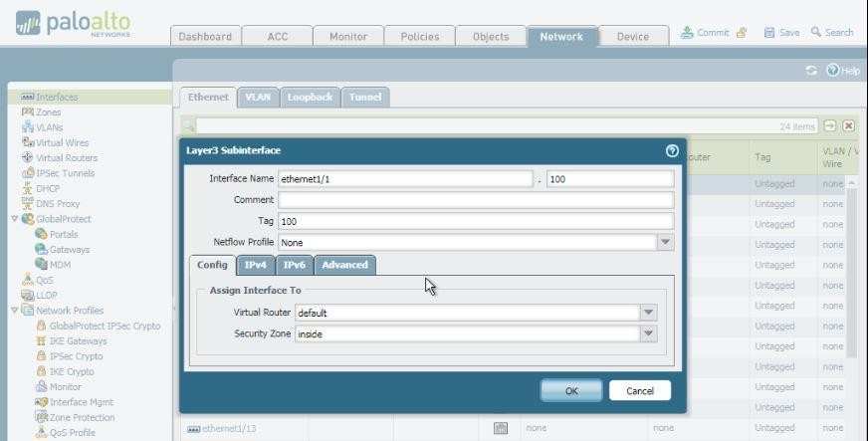This screenshot has height=441, width=868.
Task: Open Search with the magnifier icon
Action: point(816,33)
